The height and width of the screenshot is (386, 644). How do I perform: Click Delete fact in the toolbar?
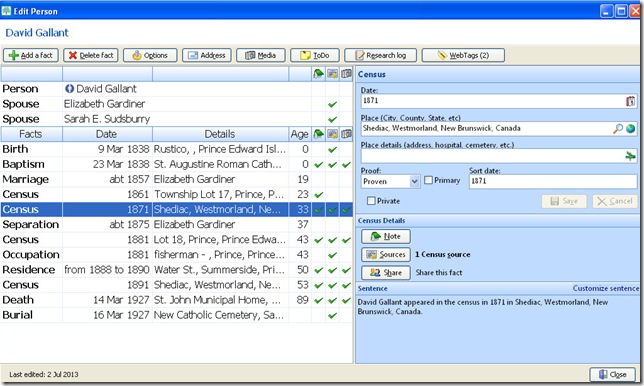coord(91,55)
